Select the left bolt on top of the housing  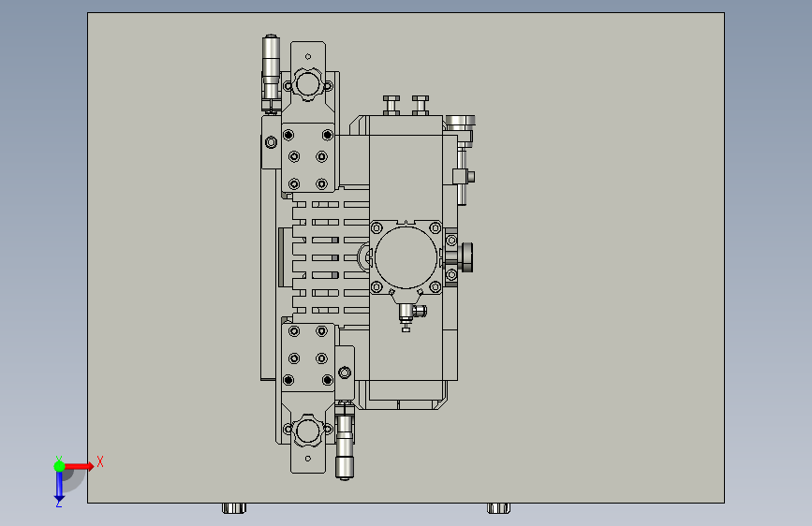tap(391, 105)
